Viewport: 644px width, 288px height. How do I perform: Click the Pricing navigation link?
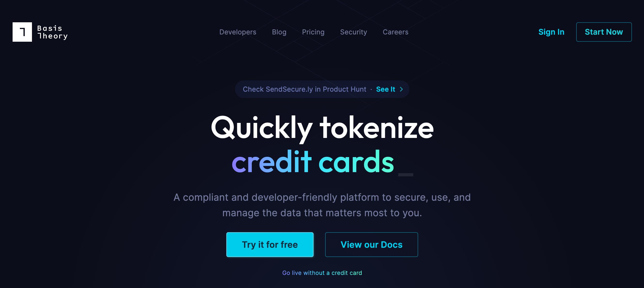point(313,32)
